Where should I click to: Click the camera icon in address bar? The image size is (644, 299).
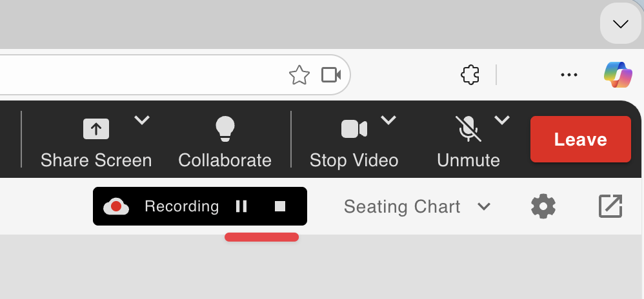331,75
